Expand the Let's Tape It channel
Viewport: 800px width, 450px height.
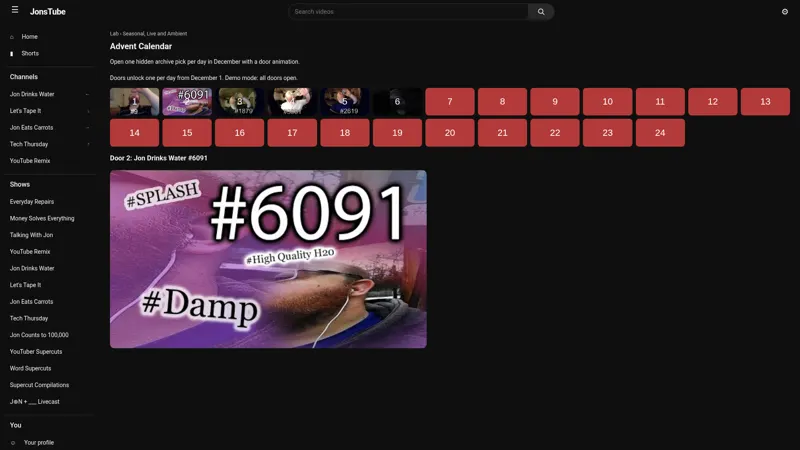click(88, 111)
